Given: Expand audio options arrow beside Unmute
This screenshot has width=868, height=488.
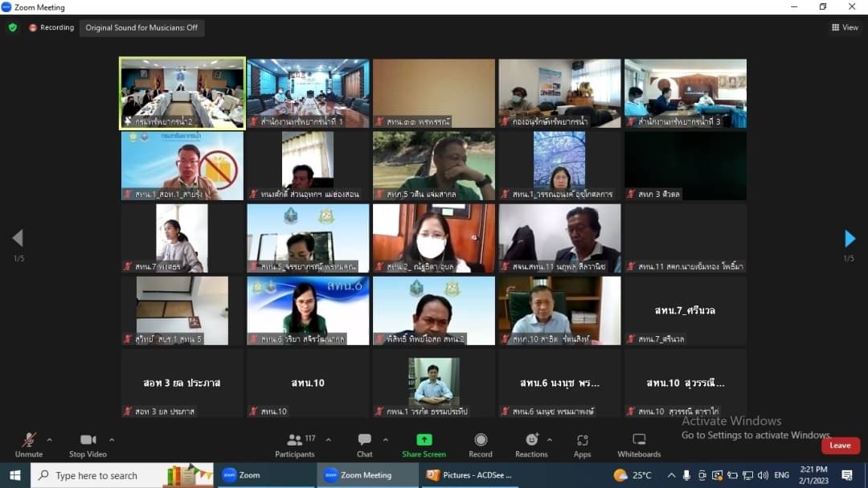Looking at the screenshot, I should click(49, 441).
